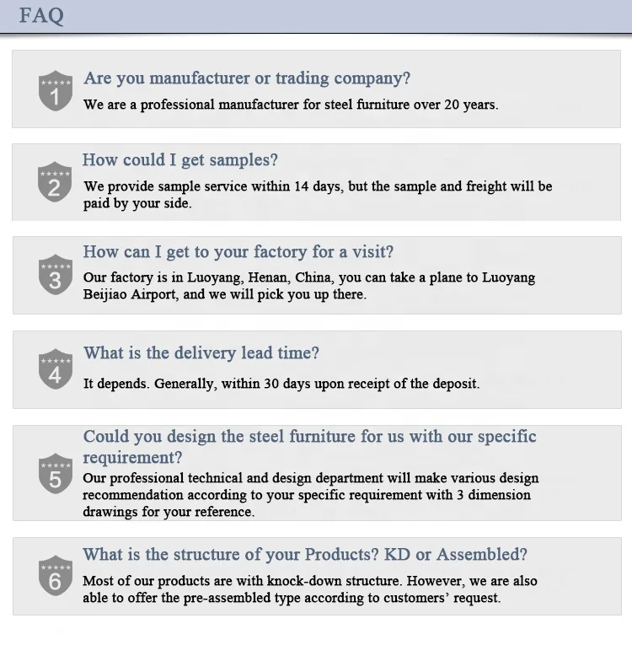The width and height of the screenshot is (632, 672).
Task: Click 'Could you design the steel furniture' question
Action: 309,447
